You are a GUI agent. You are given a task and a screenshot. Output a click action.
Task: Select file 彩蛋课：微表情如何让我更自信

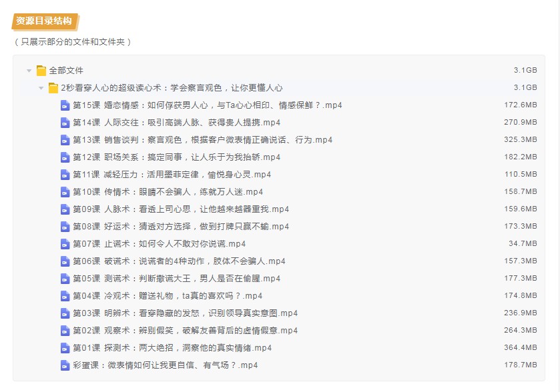point(166,365)
